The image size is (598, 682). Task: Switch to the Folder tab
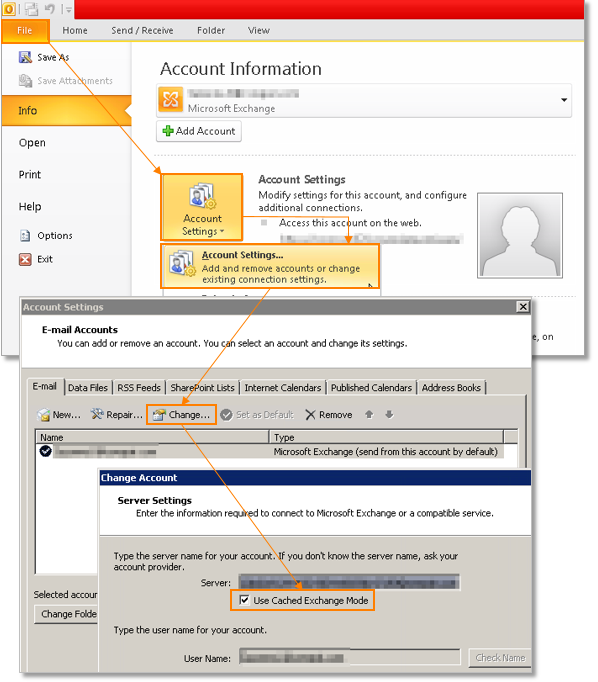tap(211, 30)
